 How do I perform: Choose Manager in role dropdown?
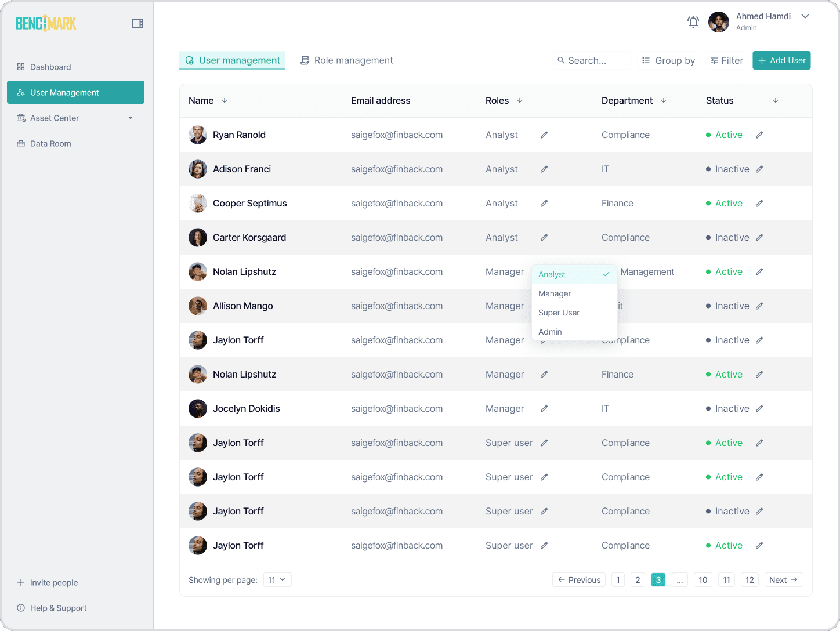coord(574,293)
